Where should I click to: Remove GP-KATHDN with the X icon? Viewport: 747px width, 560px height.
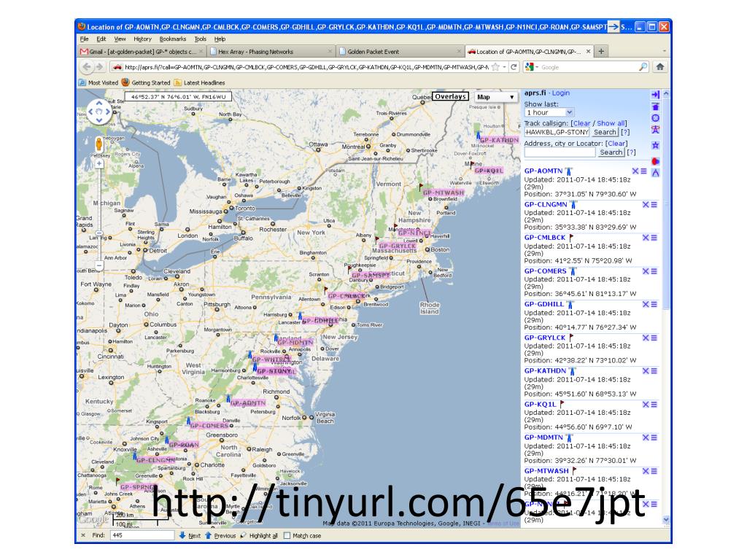click(x=646, y=371)
